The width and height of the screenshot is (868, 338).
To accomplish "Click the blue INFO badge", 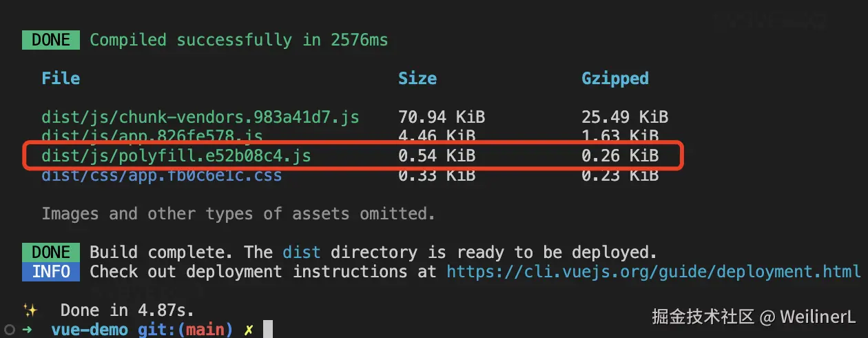I will [50, 272].
